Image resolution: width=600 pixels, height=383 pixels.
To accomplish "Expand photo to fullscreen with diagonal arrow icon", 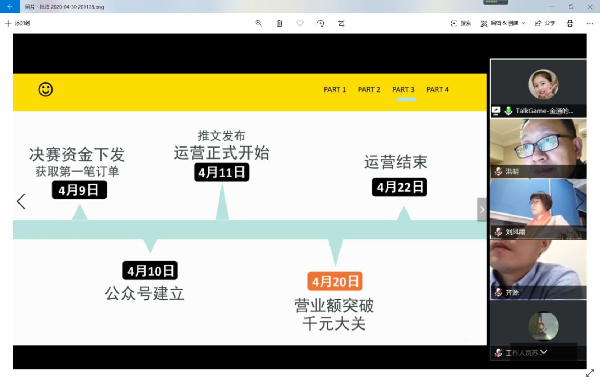I will 590,373.
